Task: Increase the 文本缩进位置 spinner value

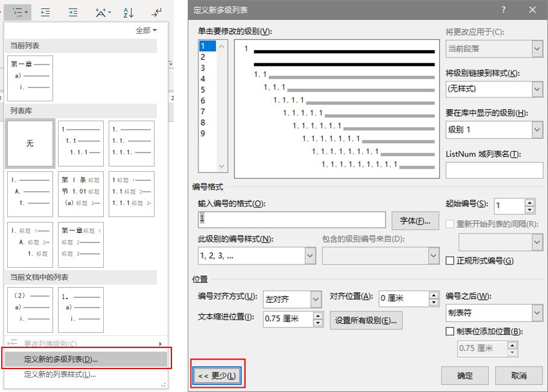Action: [x=317, y=315]
